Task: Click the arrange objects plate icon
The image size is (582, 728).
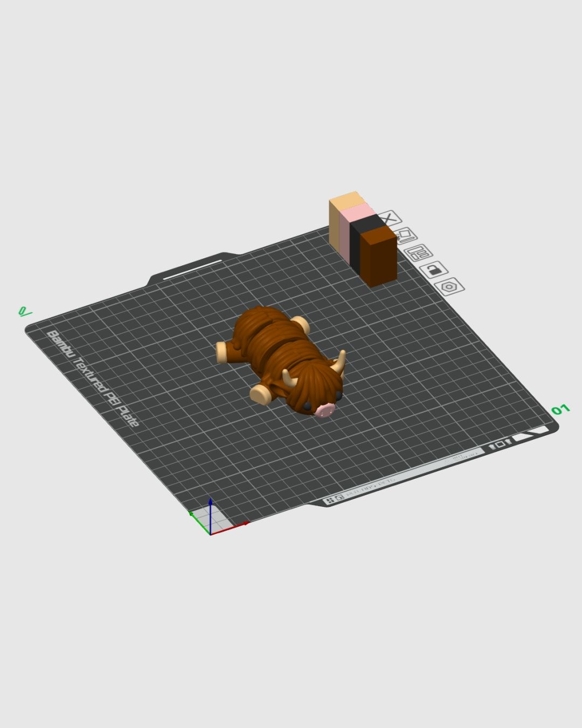Action: [419, 252]
